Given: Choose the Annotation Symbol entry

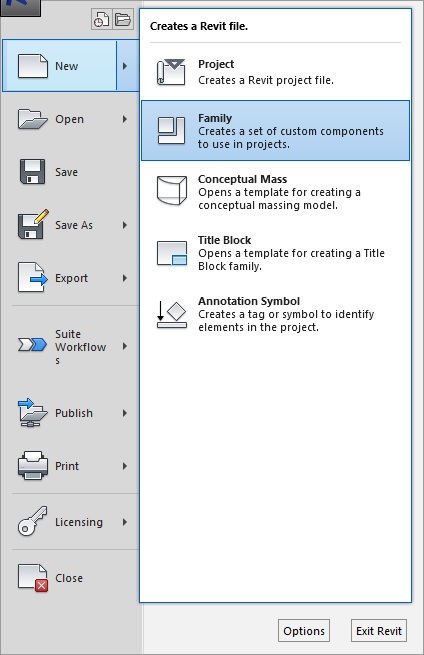Looking at the screenshot, I should coord(275,314).
